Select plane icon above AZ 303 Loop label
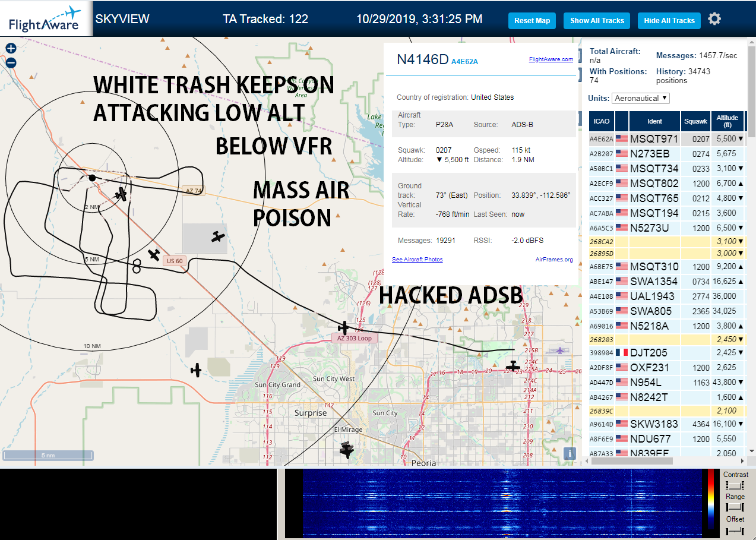This screenshot has height=540, width=756. point(343,327)
